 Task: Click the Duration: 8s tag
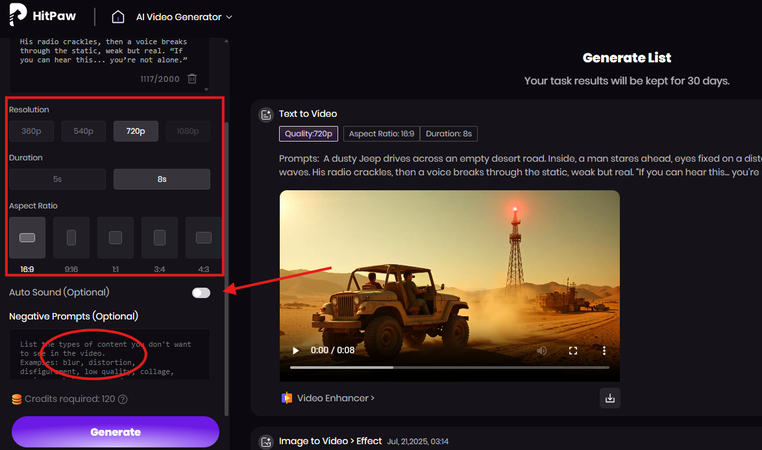pos(449,134)
